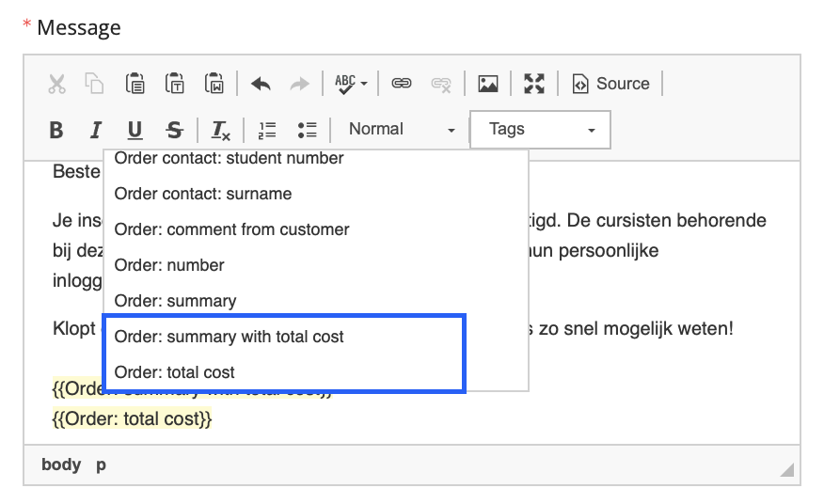Click 'p' in the elements path
The image size is (824, 504).
coord(101,465)
